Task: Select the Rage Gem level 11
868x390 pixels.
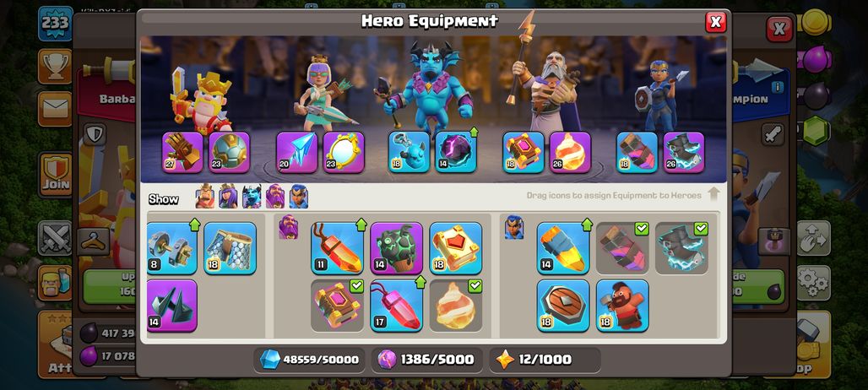Action: pyautogui.click(x=337, y=248)
